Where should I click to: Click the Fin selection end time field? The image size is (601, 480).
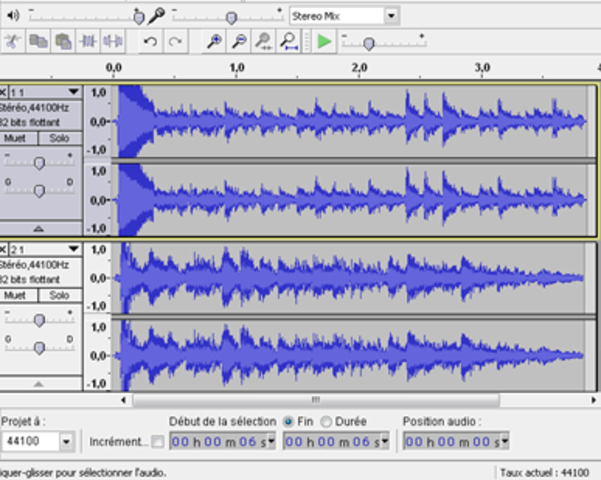tap(336, 442)
